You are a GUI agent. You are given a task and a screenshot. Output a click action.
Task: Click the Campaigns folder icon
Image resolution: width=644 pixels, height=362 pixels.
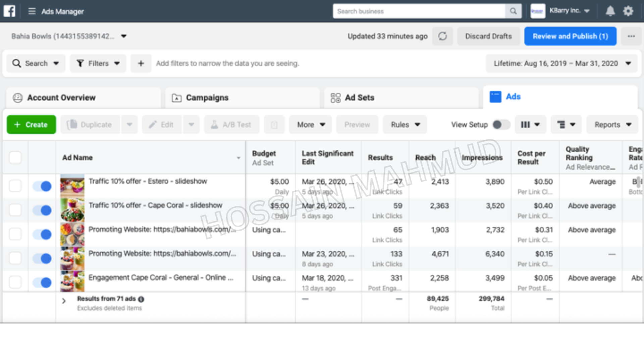pos(176,98)
